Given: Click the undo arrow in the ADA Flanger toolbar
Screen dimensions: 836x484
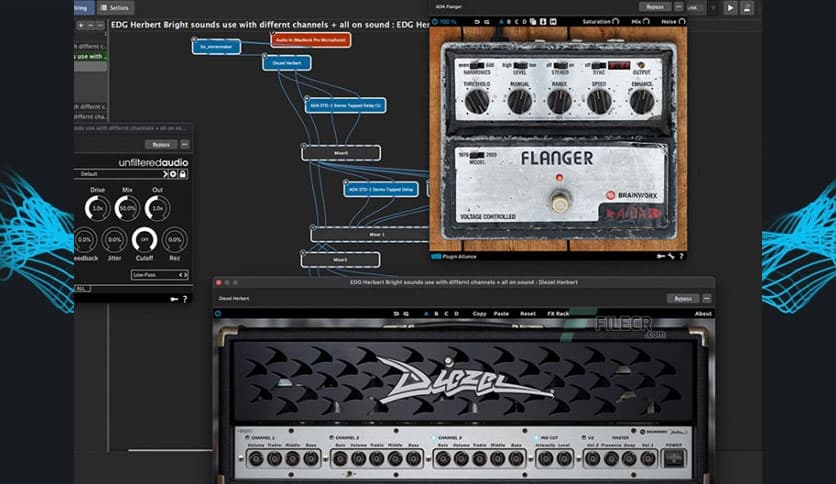Looking at the screenshot, I should [477, 22].
